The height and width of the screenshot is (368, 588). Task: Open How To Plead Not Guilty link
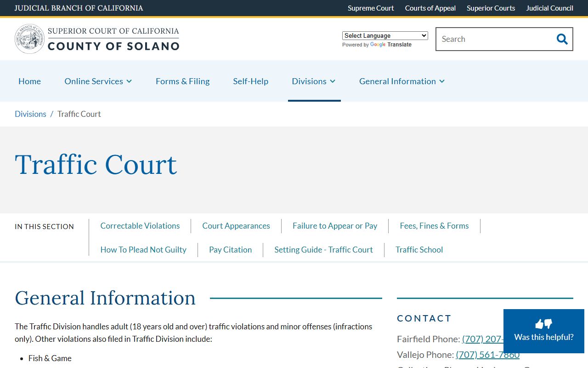[x=143, y=250]
